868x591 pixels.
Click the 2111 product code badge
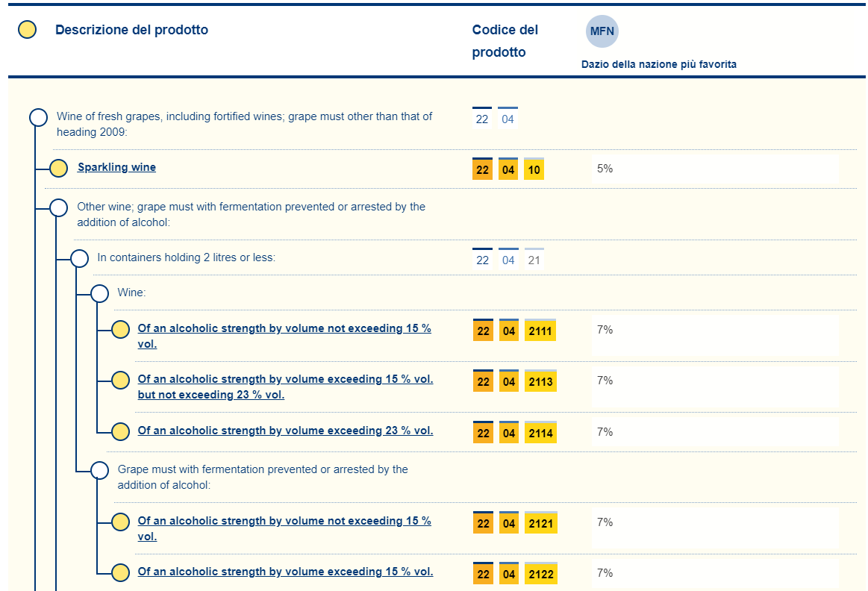tap(540, 331)
